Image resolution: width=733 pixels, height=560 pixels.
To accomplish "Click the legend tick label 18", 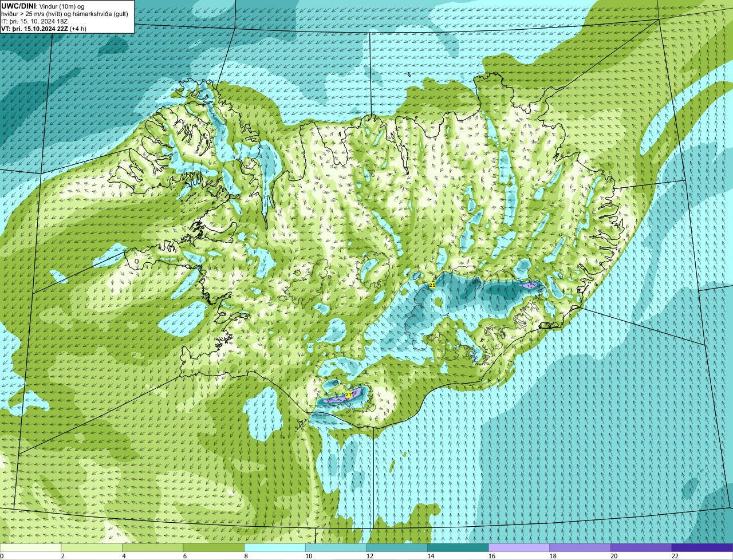I will (x=553, y=556).
